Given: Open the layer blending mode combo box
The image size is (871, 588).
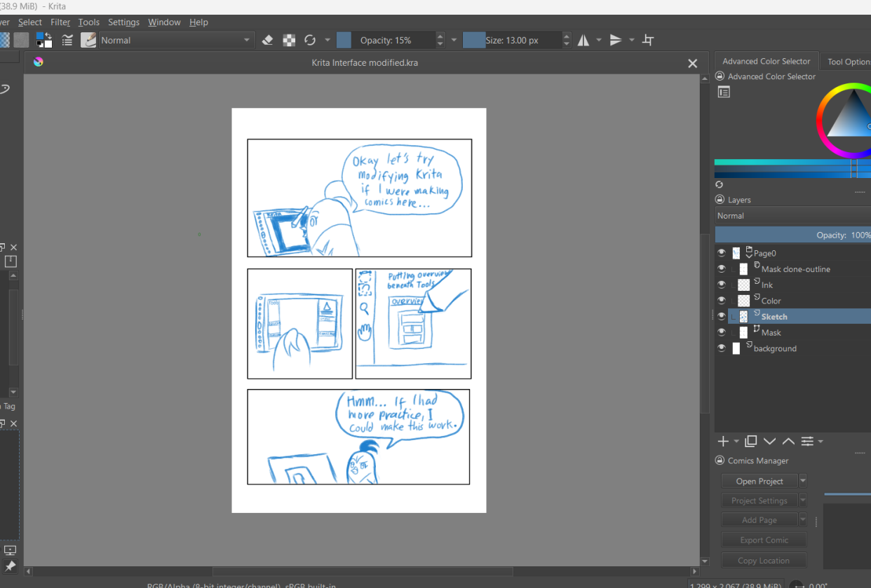Looking at the screenshot, I should pyautogui.click(x=793, y=216).
